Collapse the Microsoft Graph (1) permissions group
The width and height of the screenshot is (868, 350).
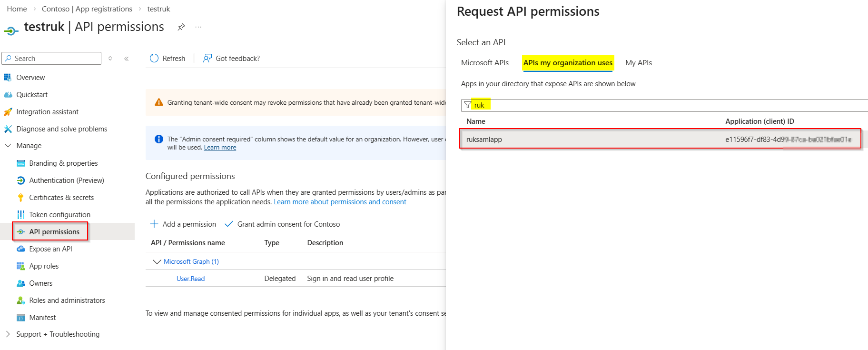pos(157,261)
